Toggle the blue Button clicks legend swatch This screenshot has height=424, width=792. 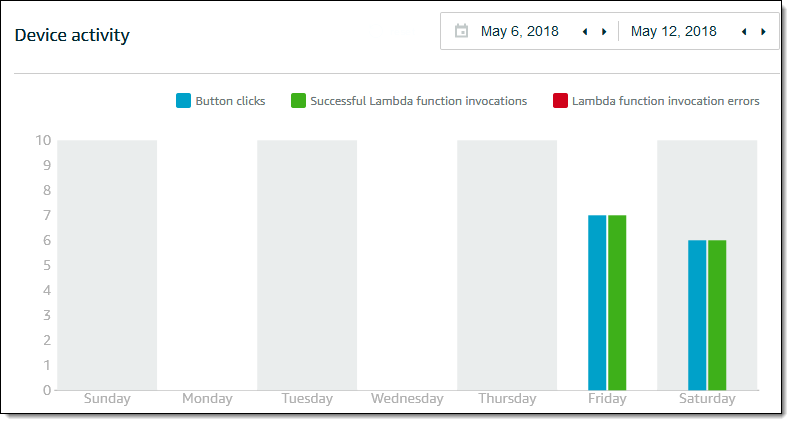(x=183, y=101)
